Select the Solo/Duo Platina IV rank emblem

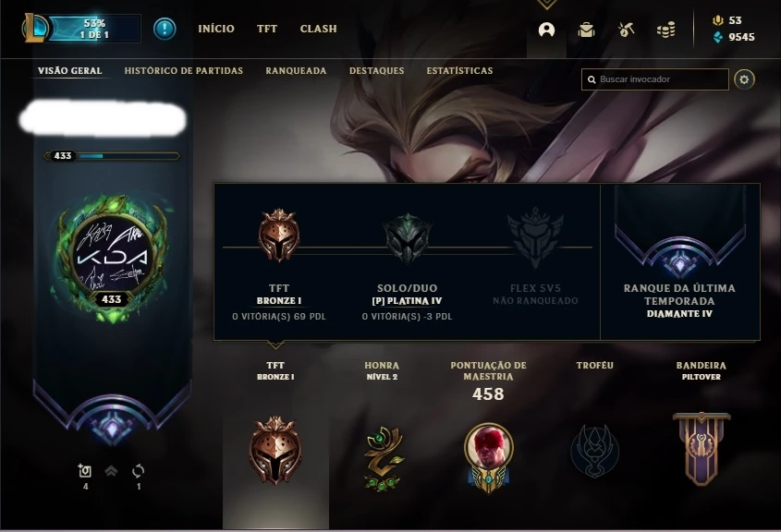click(407, 239)
